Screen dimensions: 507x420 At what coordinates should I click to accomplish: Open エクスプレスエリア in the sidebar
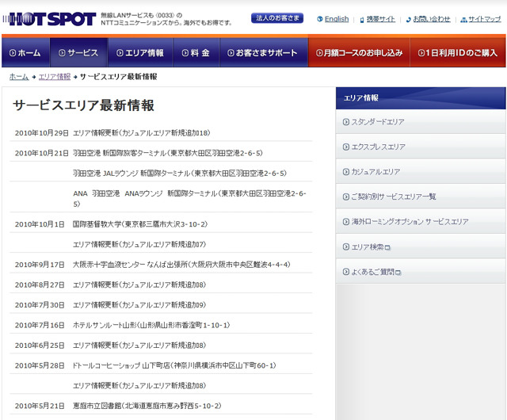421,147
